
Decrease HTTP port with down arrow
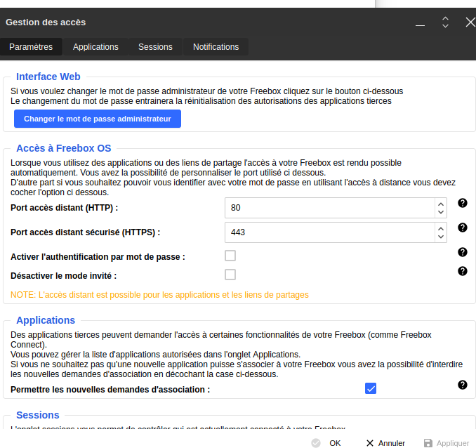click(441, 212)
